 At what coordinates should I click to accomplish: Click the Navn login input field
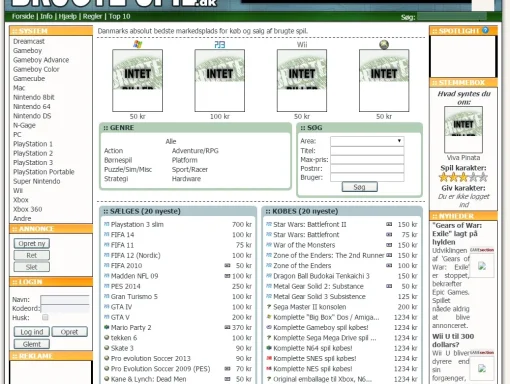65,299
